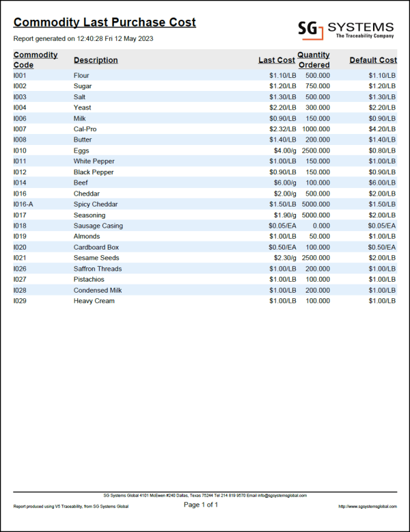Screen dimensions: 410x532
Task: Click the Pistachios description cell
Action: (x=89, y=280)
